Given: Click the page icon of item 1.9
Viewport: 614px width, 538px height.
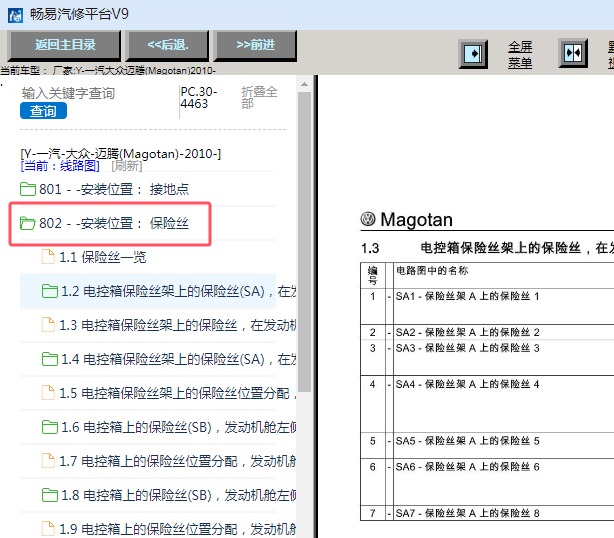Looking at the screenshot, I should (x=48, y=529).
